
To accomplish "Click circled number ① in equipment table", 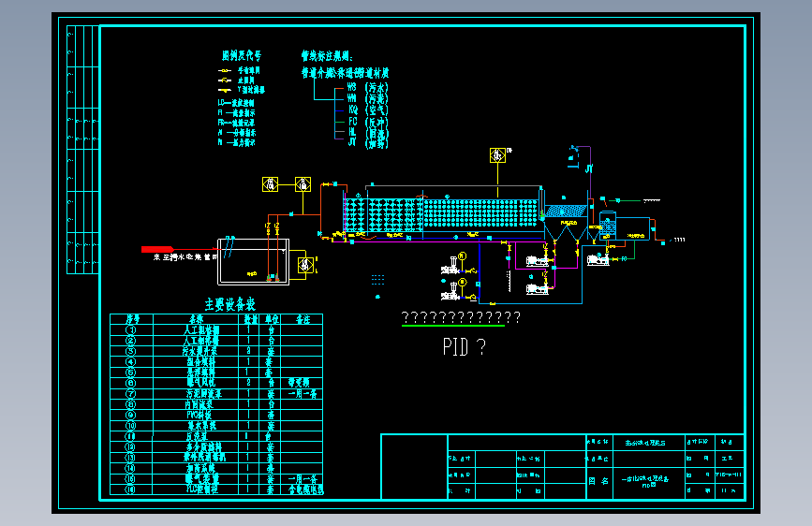I will (131, 329).
